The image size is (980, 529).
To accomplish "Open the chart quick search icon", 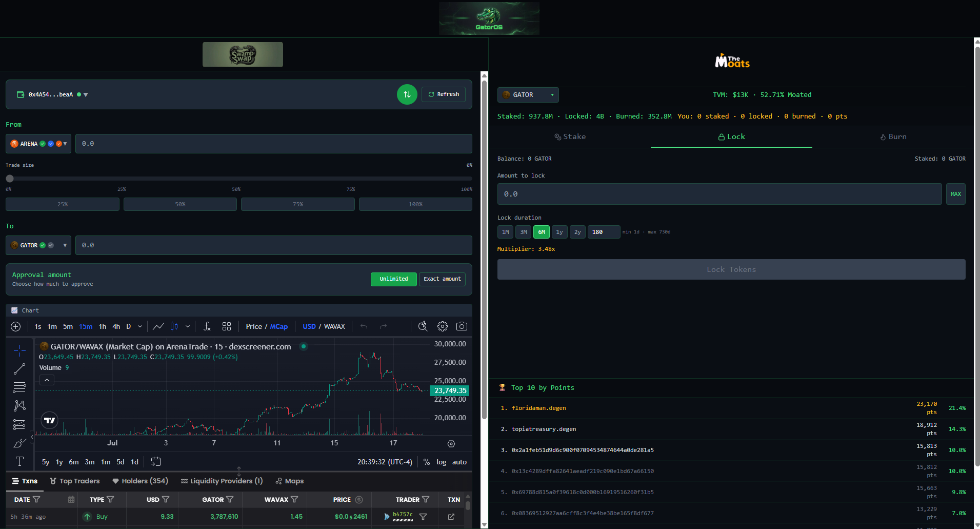I will (423, 326).
